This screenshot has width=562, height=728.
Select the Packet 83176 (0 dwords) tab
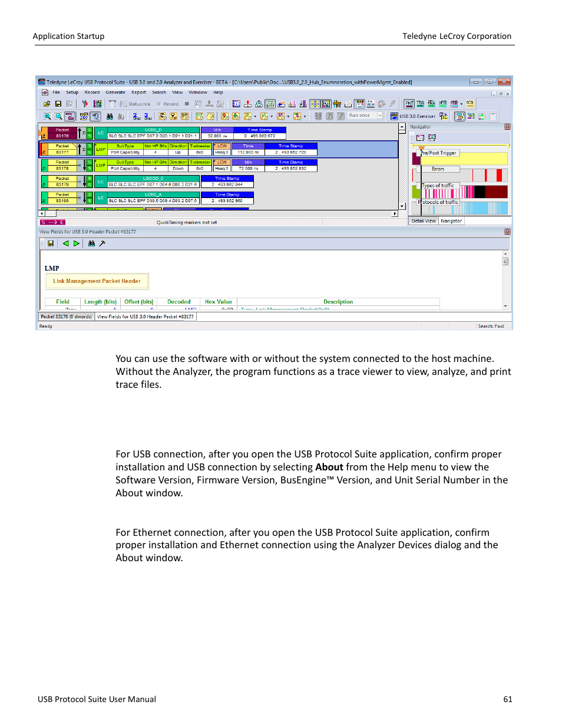coord(66,317)
